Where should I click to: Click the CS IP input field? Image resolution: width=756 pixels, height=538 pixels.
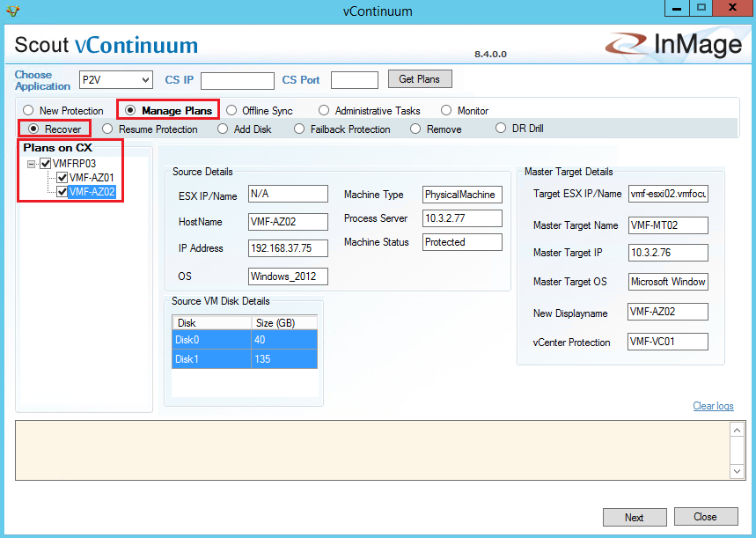coord(237,81)
